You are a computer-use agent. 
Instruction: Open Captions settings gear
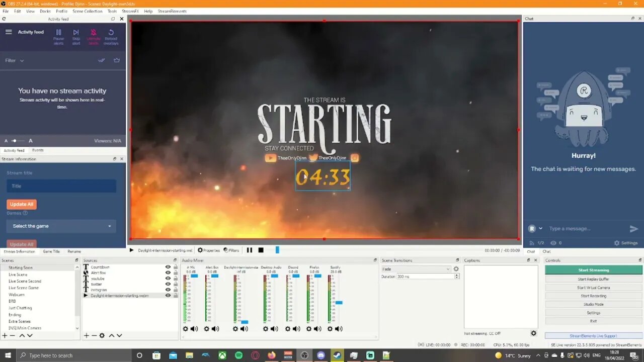click(533, 333)
